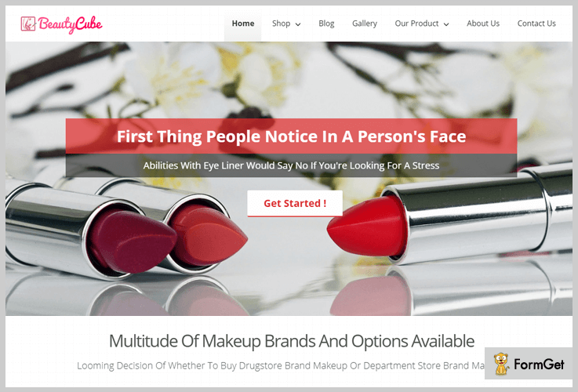Click the red hero headline banner
578x392 pixels.
(x=291, y=136)
